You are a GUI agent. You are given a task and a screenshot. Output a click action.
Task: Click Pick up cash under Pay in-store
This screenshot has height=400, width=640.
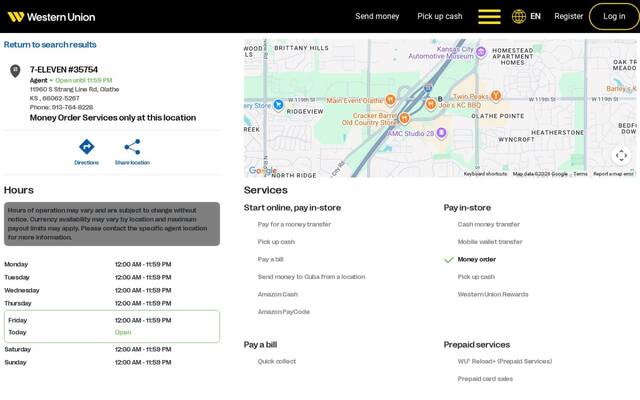point(476,277)
